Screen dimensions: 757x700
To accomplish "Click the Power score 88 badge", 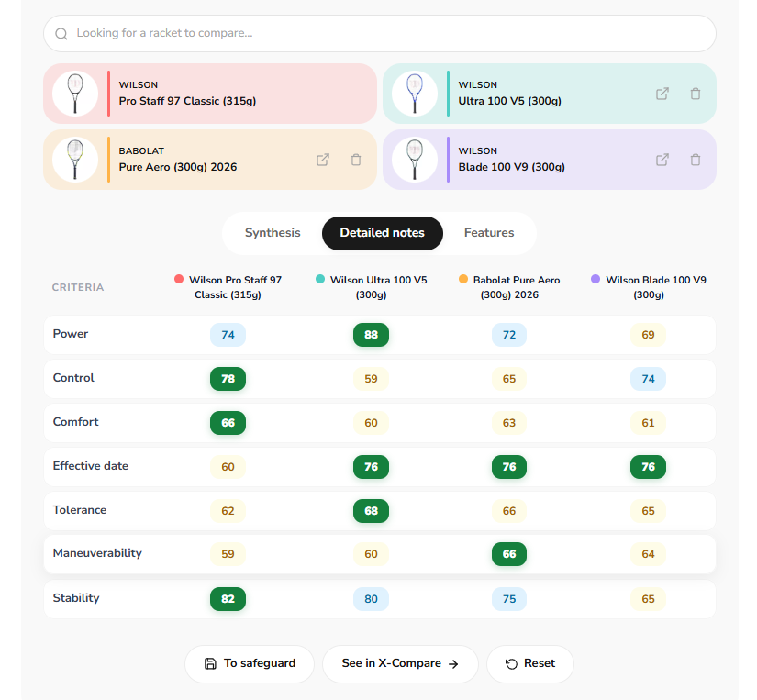I will click(x=371, y=335).
